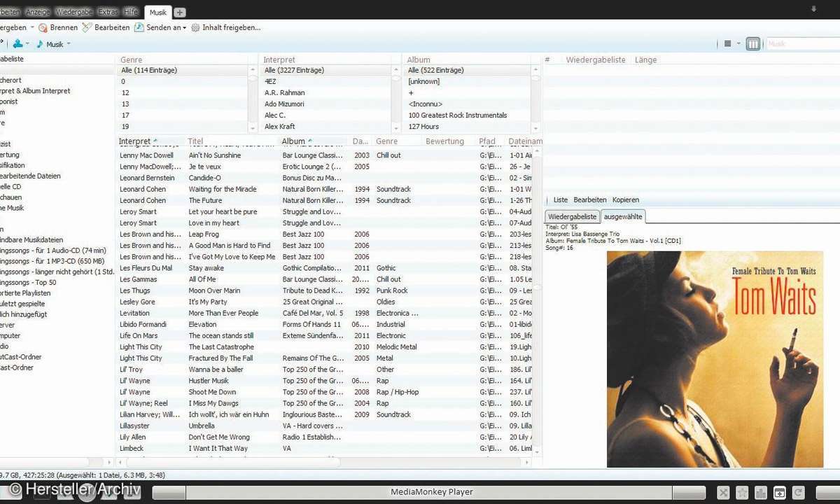Switch to the Wiedergabeliste tab in the right panel
Screen dimensions: 840x504
pos(572,216)
